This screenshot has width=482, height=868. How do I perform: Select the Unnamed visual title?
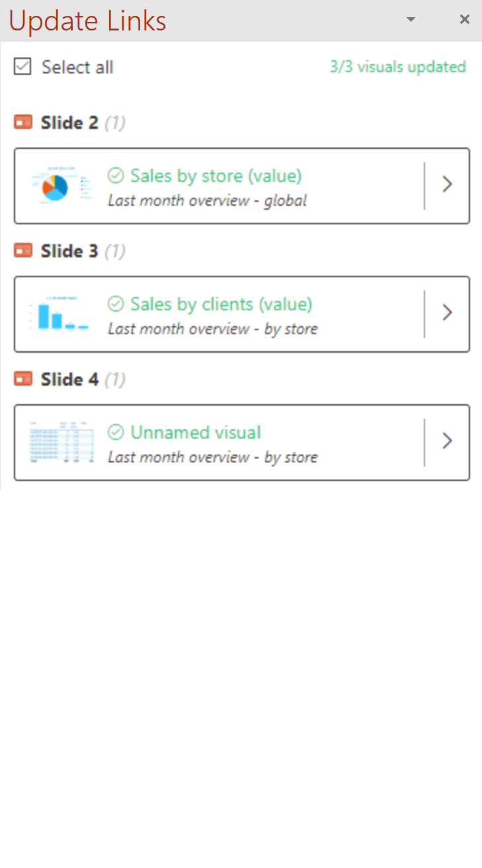[x=196, y=432]
